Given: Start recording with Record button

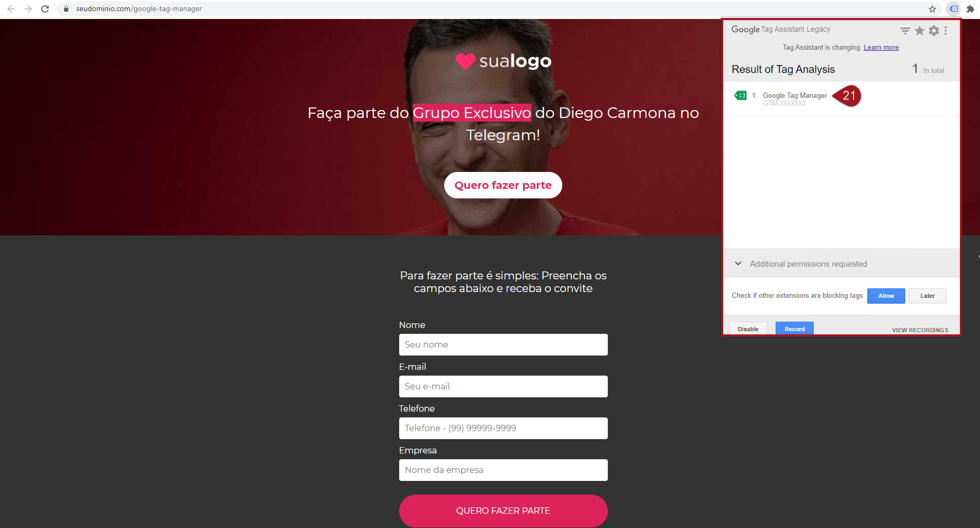Looking at the screenshot, I should [x=795, y=329].
